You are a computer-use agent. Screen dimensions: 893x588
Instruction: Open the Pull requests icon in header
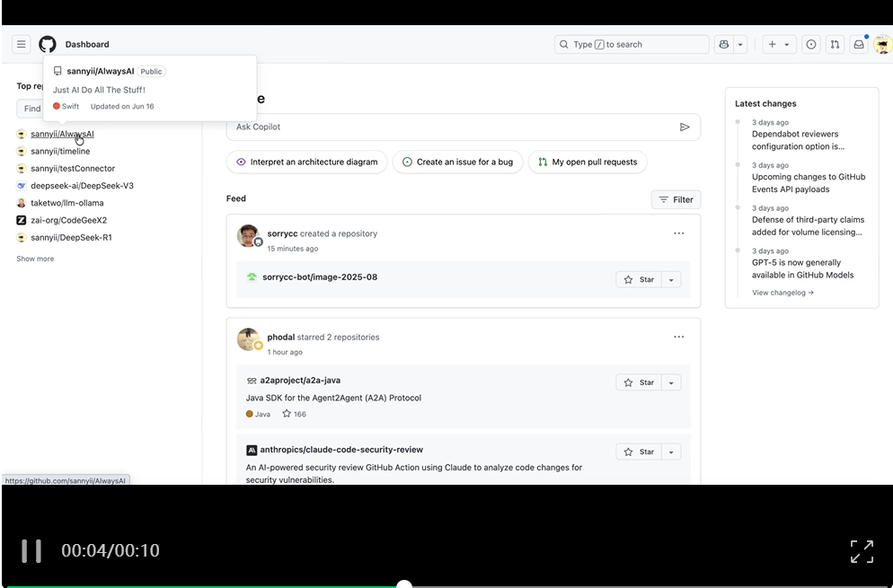click(835, 44)
